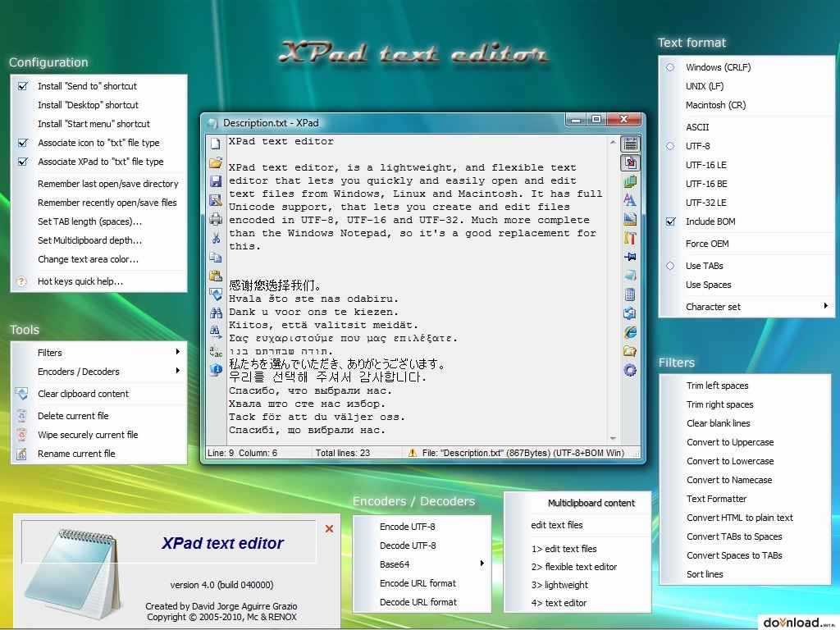Toggle Associate icon to "txt" file type
840x630 pixels.
click(x=98, y=143)
